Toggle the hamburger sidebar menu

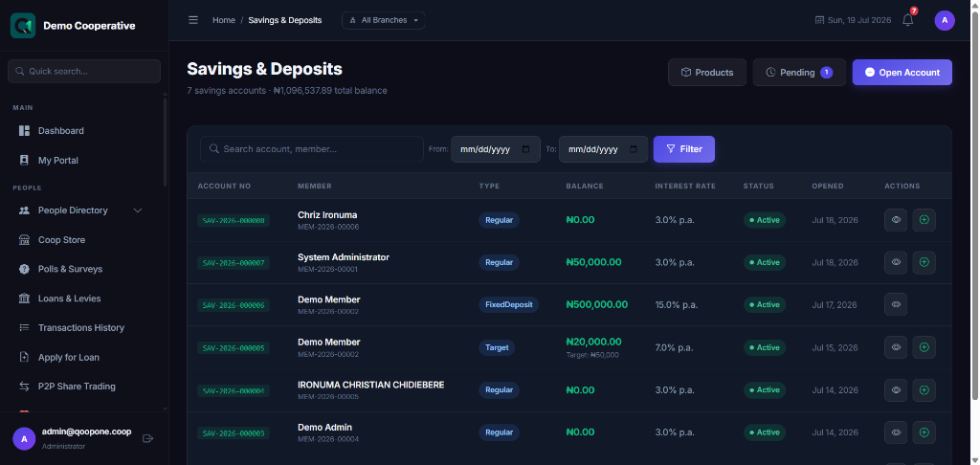(x=193, y=20)
